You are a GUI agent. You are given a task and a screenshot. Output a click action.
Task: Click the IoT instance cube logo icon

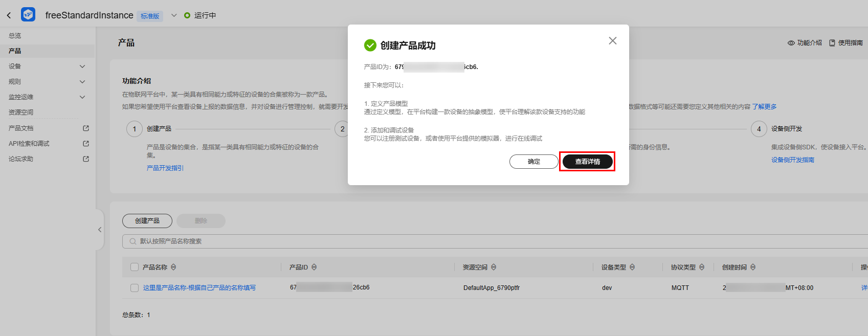point(28,14)
